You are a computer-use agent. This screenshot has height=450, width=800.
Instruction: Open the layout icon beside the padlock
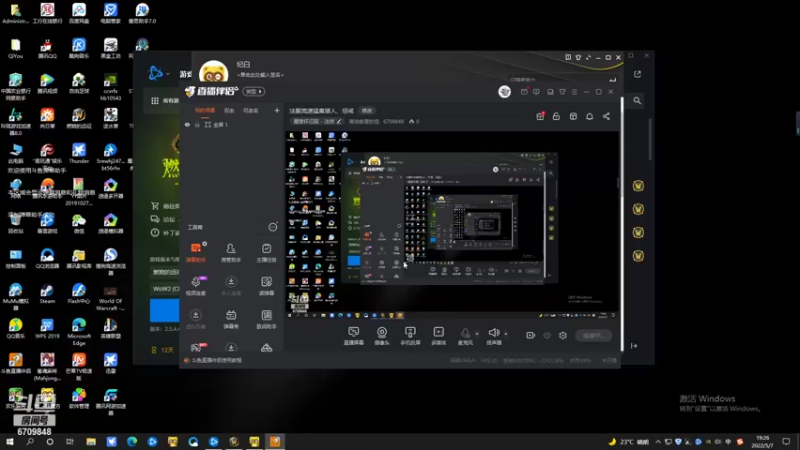pos(573,116)
